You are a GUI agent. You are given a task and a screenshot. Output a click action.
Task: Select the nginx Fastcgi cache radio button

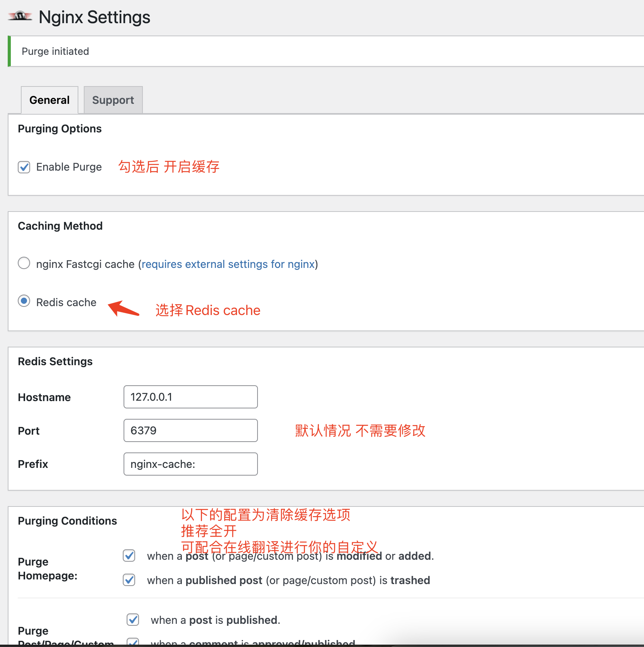point(24,263)
